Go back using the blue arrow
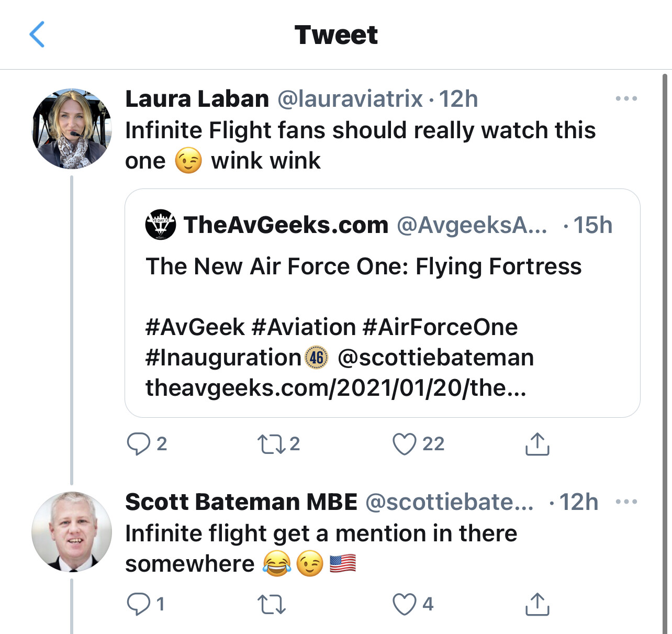The image size is (672, 634). tap(37, 35)
